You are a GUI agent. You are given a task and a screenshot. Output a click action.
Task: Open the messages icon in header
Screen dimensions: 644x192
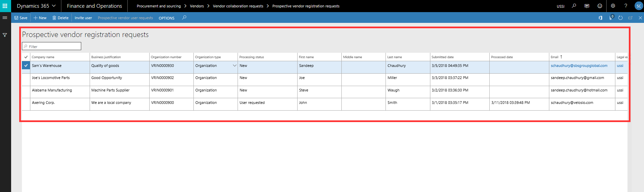(587, 6)
